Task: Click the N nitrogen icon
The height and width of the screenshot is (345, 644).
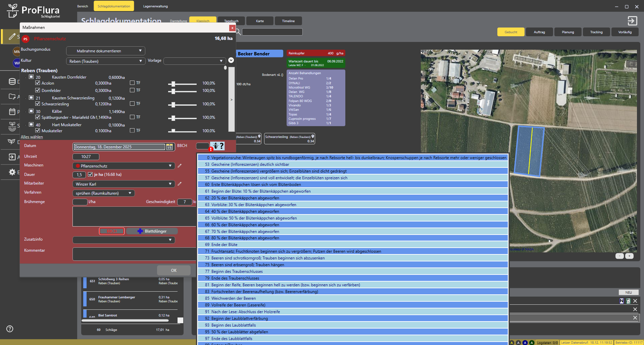Action: (x=622, y=301)
